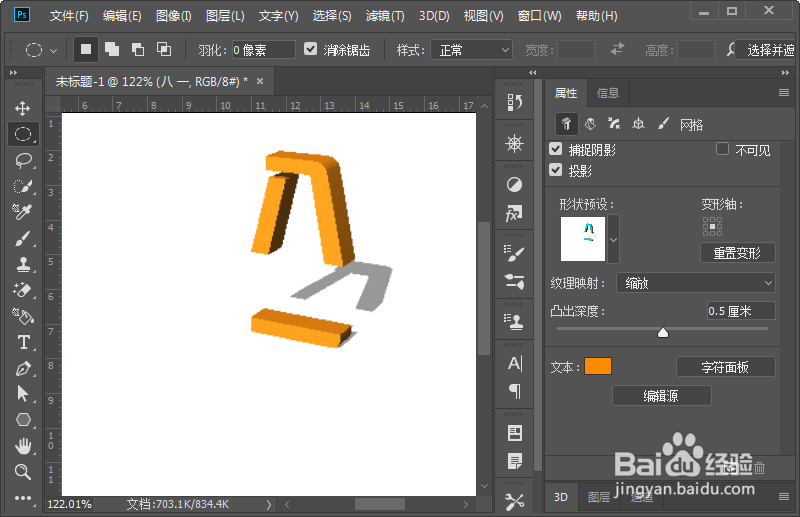Screen dimensions: 800x517
Task: Switch to Cap properties icon
Action: pos(614,124)
